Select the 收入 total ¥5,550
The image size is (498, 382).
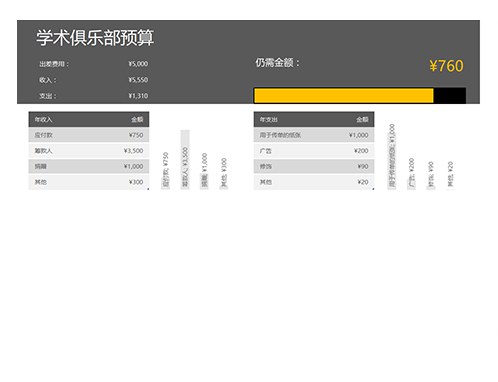click(x=138, y=80)
